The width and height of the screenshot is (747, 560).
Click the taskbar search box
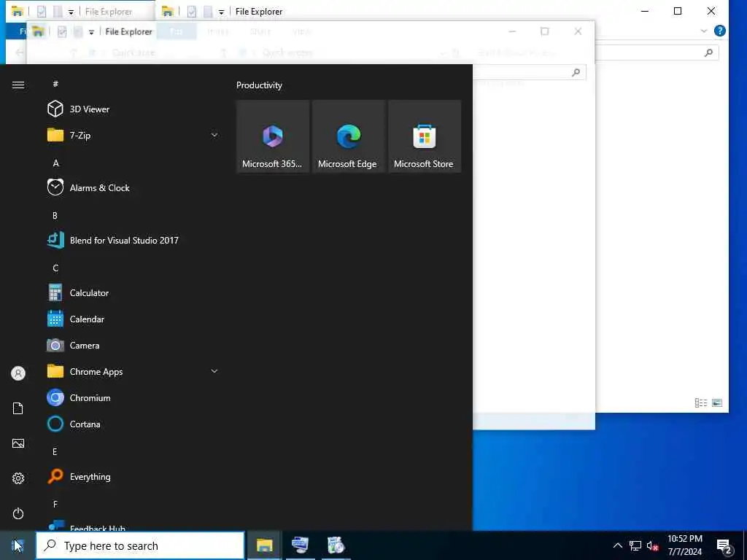click(x=140, y=545)
